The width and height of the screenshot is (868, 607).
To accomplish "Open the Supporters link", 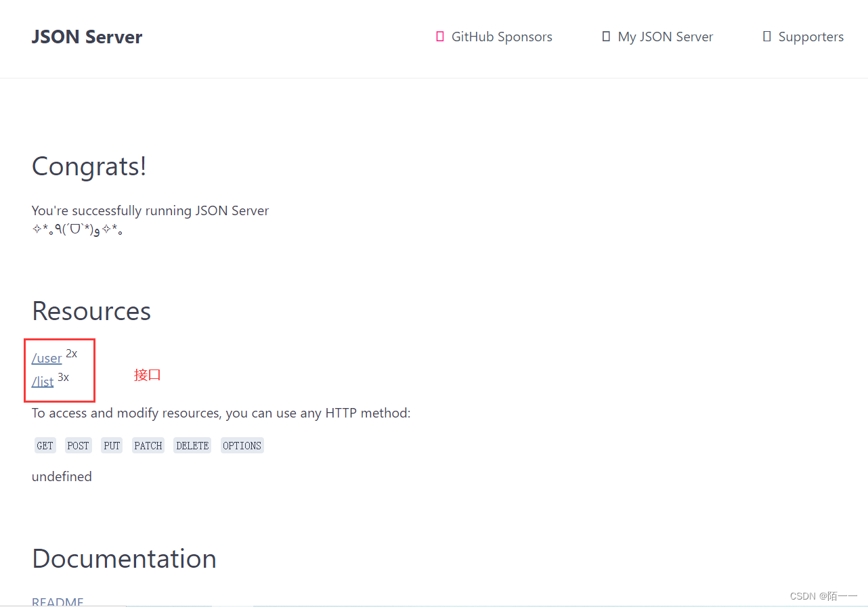I will (x=811, y=37).
